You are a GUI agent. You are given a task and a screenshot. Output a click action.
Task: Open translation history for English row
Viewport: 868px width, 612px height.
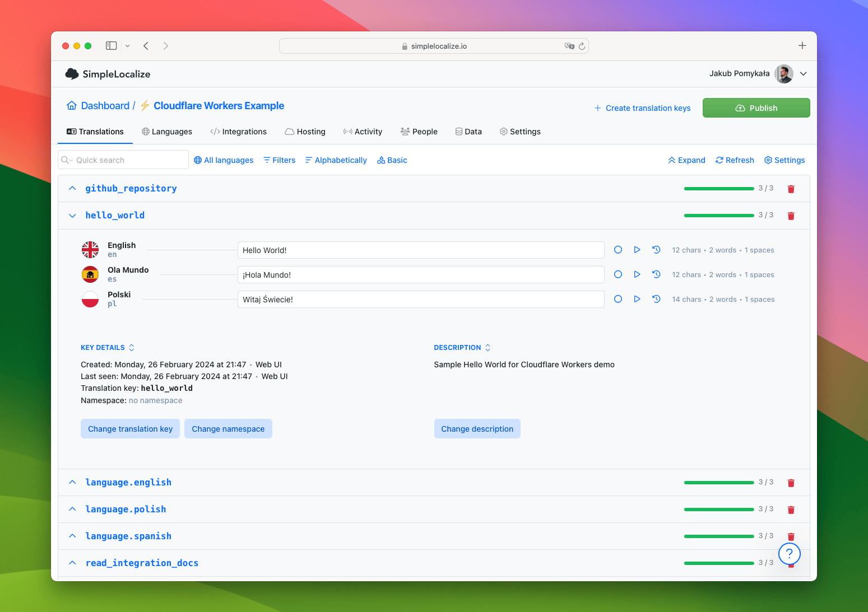pyautogui.click(x=656, y=250)
